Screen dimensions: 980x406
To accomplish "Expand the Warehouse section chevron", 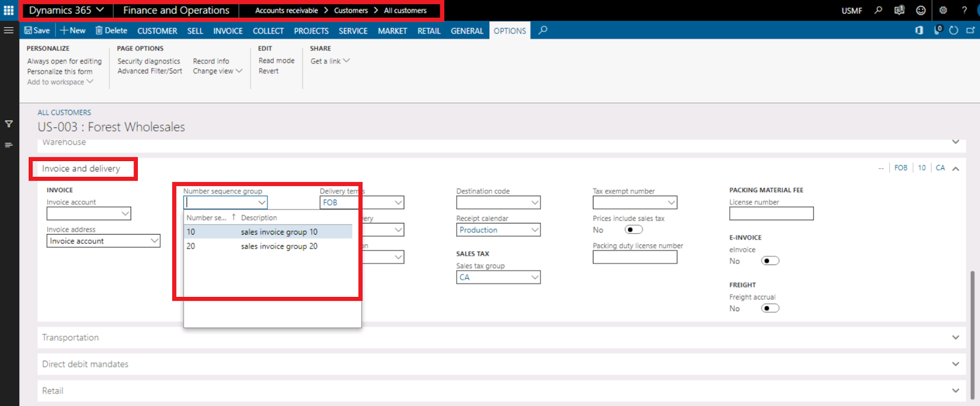I will click(x=956, y=142).
